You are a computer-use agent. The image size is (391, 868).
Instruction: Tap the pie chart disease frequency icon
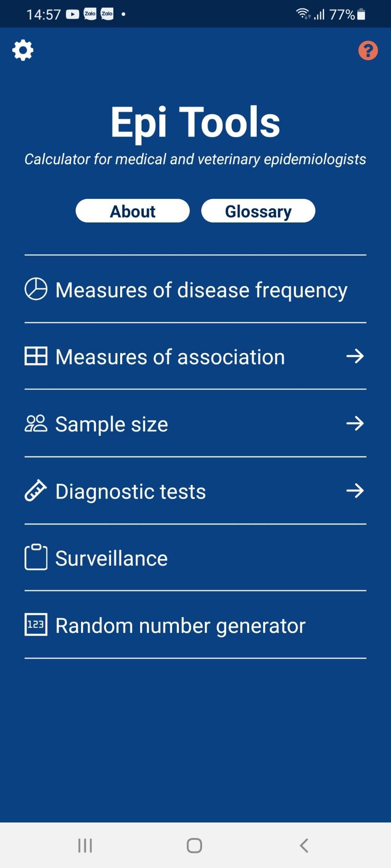36,289
